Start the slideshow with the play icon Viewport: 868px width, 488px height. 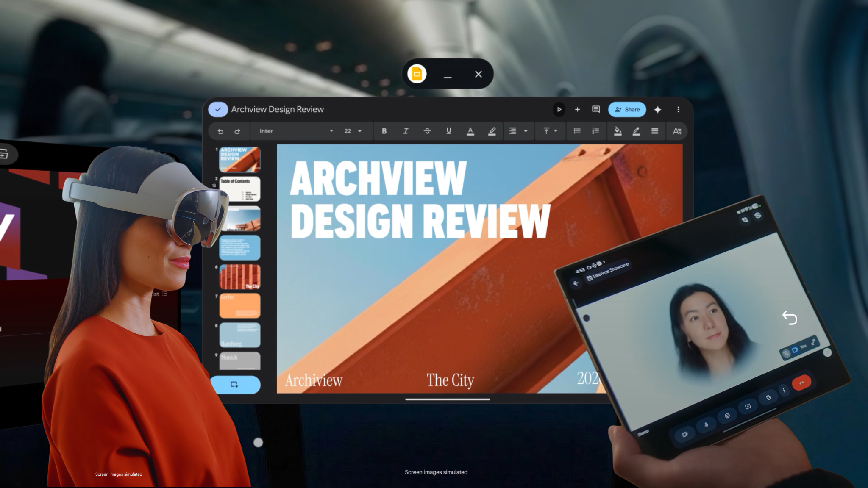559,109
